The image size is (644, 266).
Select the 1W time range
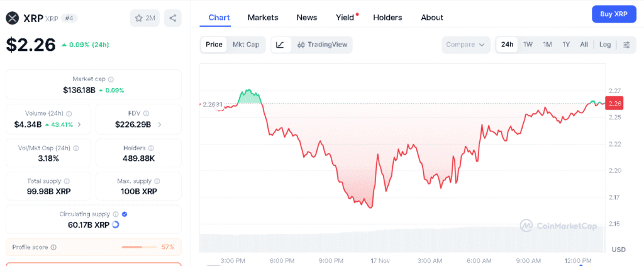pos(528,45)
